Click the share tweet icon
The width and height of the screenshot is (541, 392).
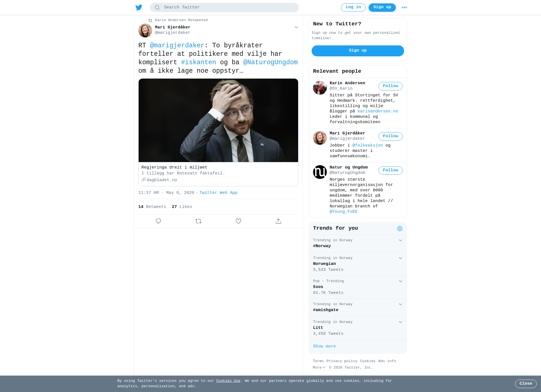pyautogui.click(x=278, y=221)
